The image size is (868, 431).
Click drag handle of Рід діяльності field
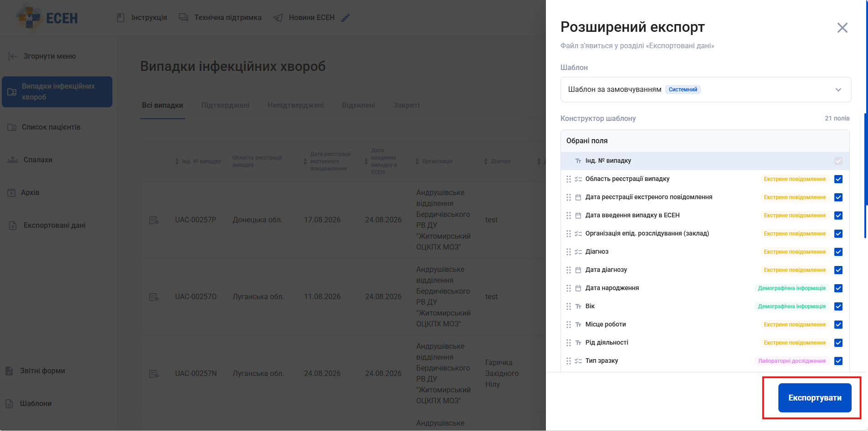tap(569, 343)
